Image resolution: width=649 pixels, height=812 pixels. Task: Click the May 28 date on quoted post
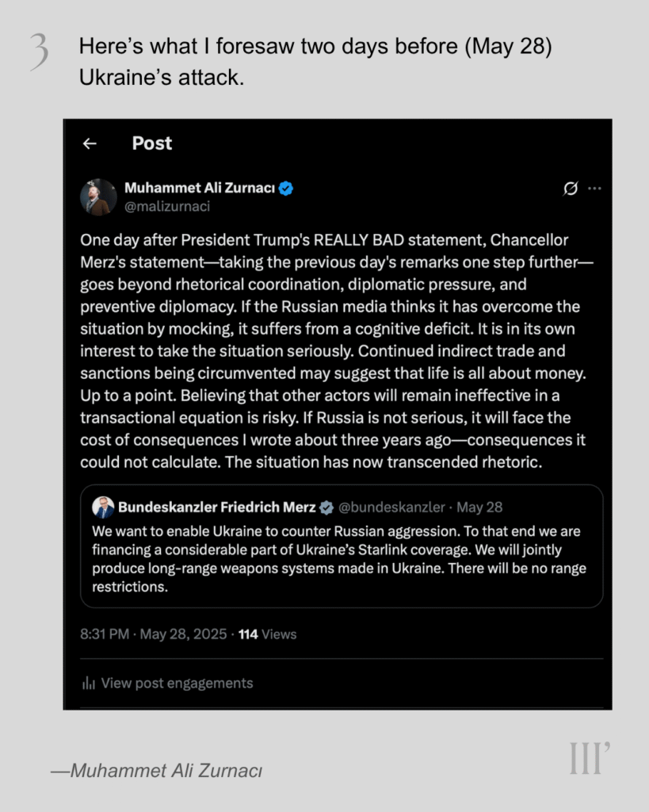tap(479, 507)
